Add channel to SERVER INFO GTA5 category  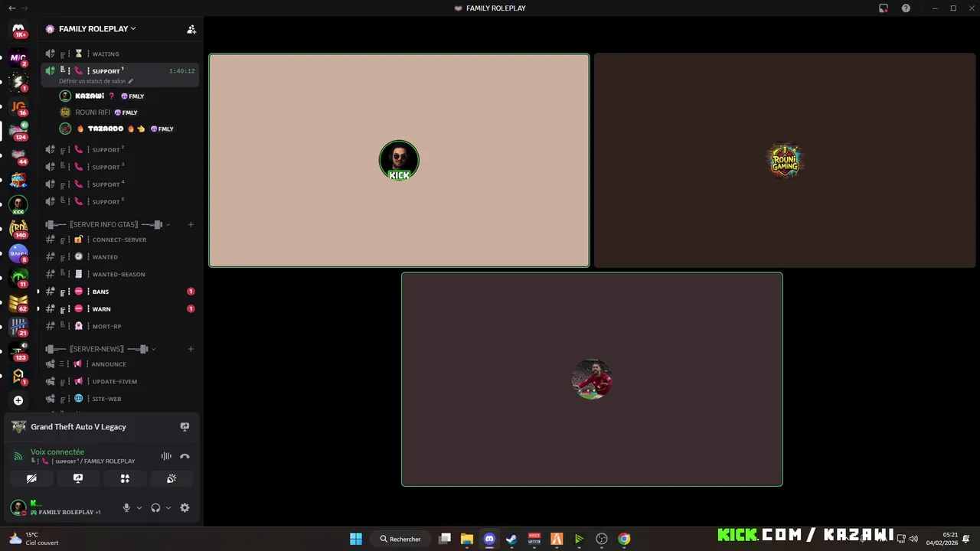tap(191, 224)
